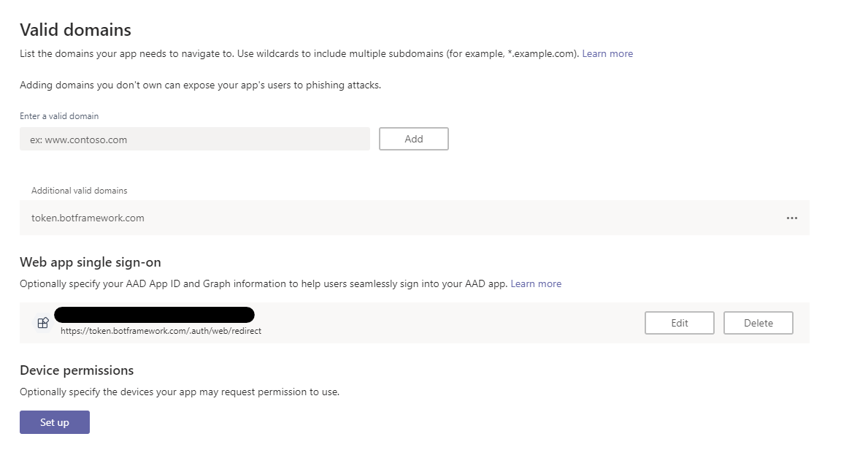Viewport: 868px width, 450px height.
Task: Click Set up under Device permissions
Action: coord(54,422)
